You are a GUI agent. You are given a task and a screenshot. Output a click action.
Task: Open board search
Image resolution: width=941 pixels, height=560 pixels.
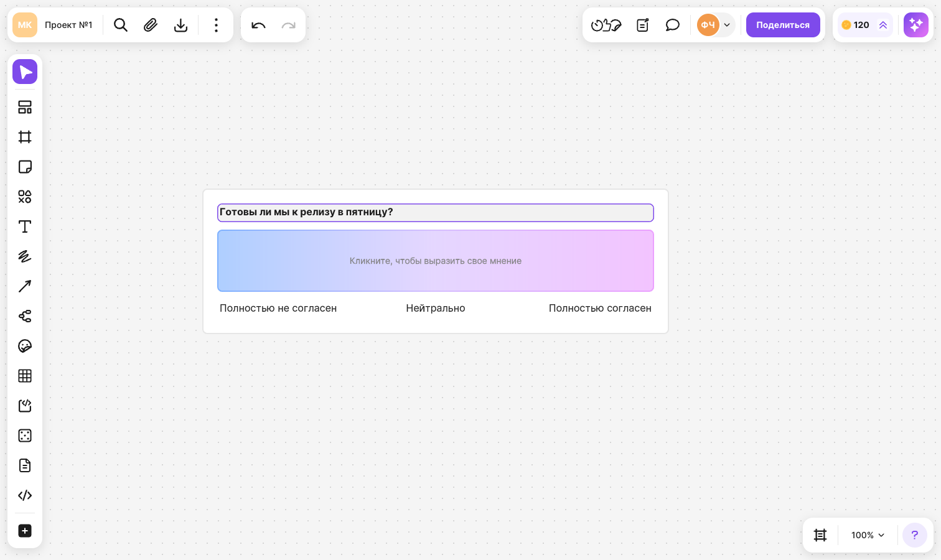121,25
